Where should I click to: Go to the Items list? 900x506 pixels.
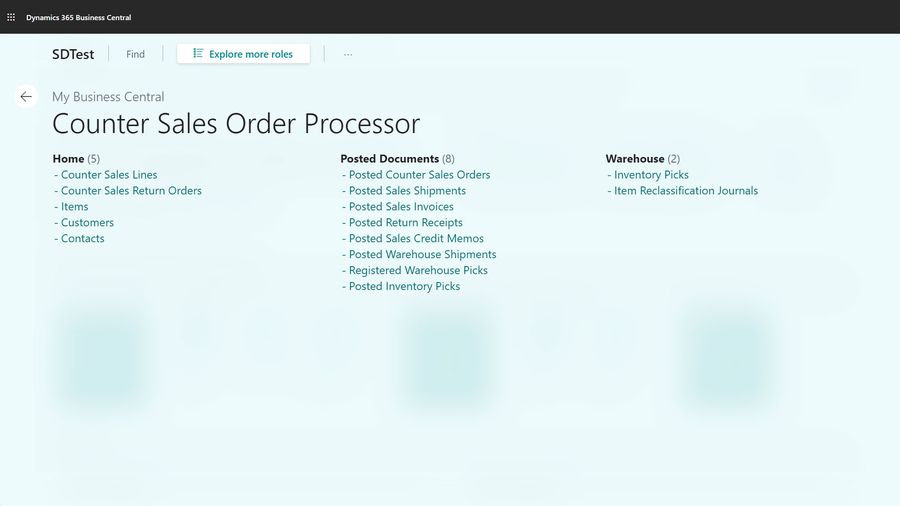click(x=75, y=207)
